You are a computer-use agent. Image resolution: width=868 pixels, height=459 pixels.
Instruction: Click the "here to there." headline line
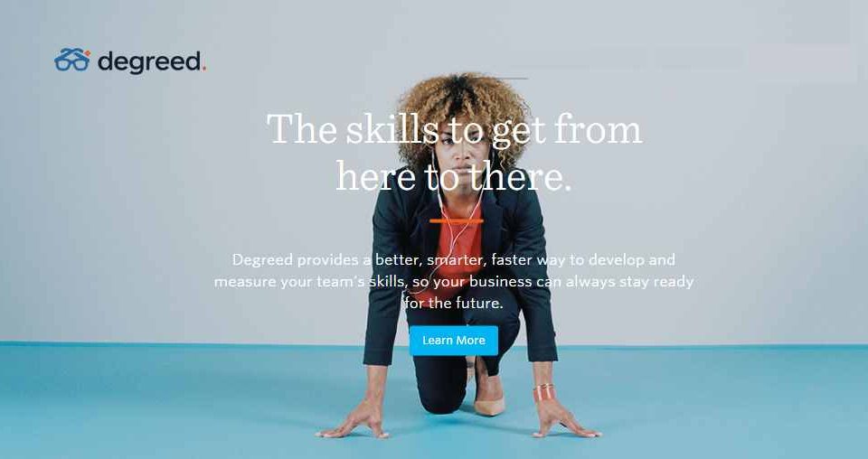453,176
